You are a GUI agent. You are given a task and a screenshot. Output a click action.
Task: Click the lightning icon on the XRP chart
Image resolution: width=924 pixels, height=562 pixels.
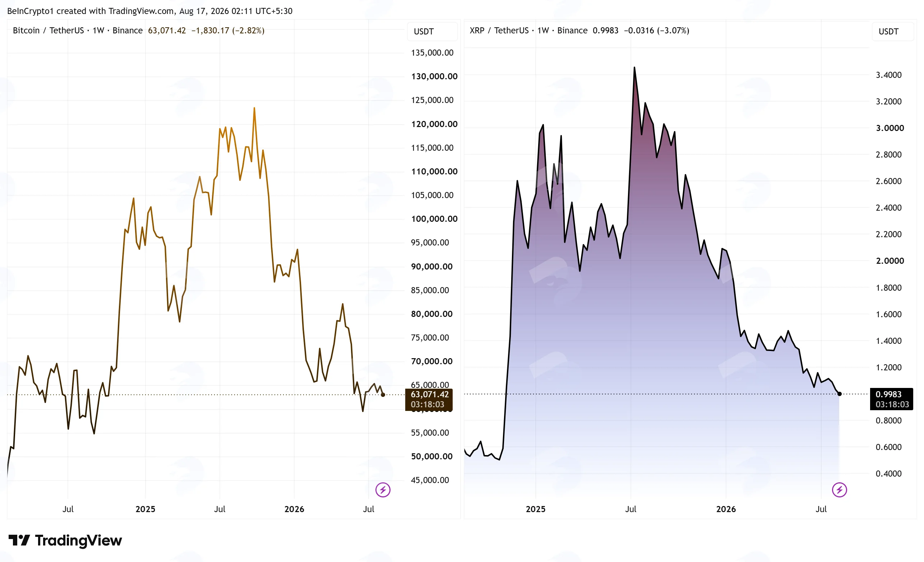[839, 490]
